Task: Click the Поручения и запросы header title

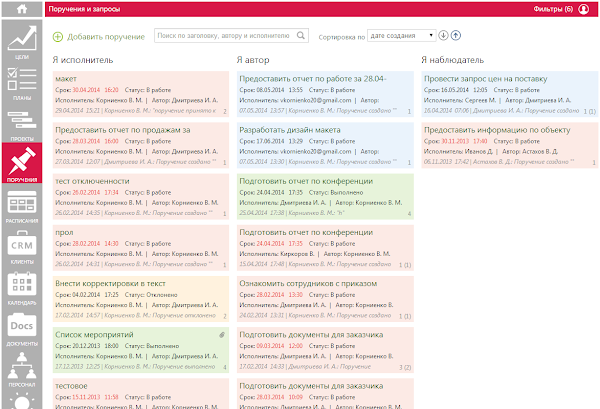Action: click(x=84, y=9)
